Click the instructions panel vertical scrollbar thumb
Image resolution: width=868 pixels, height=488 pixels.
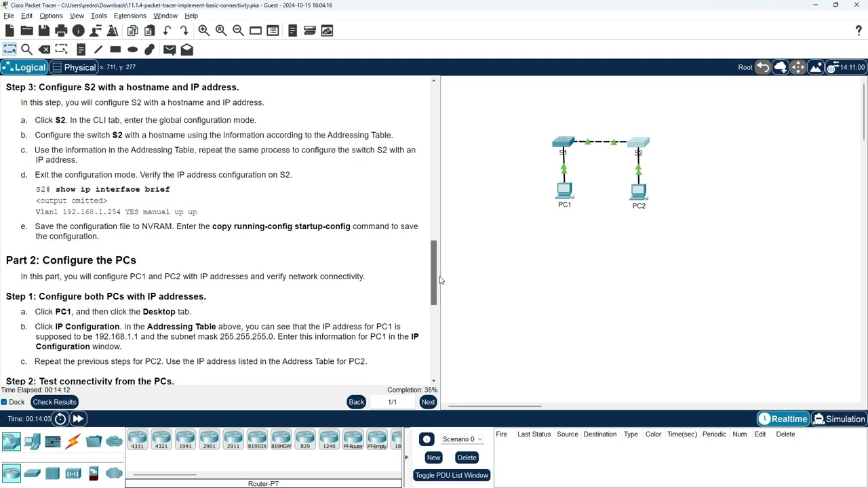click(x=434, y=272)
